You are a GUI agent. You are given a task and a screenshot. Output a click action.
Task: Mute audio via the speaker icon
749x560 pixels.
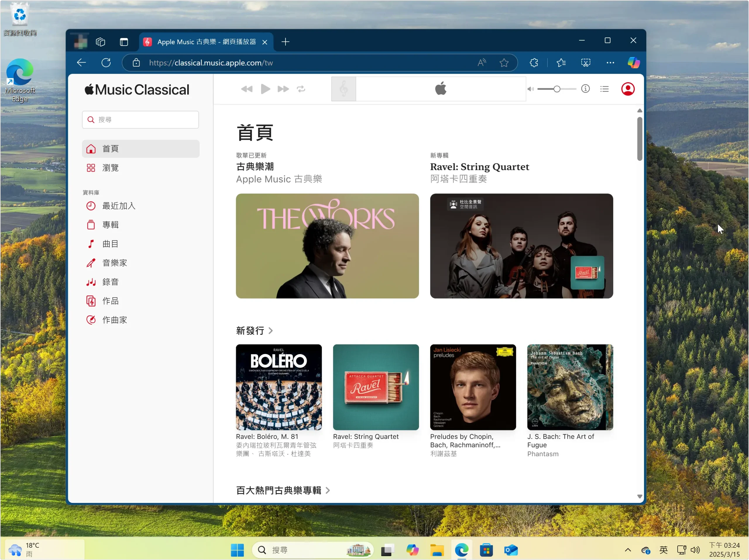pos(531,89)
